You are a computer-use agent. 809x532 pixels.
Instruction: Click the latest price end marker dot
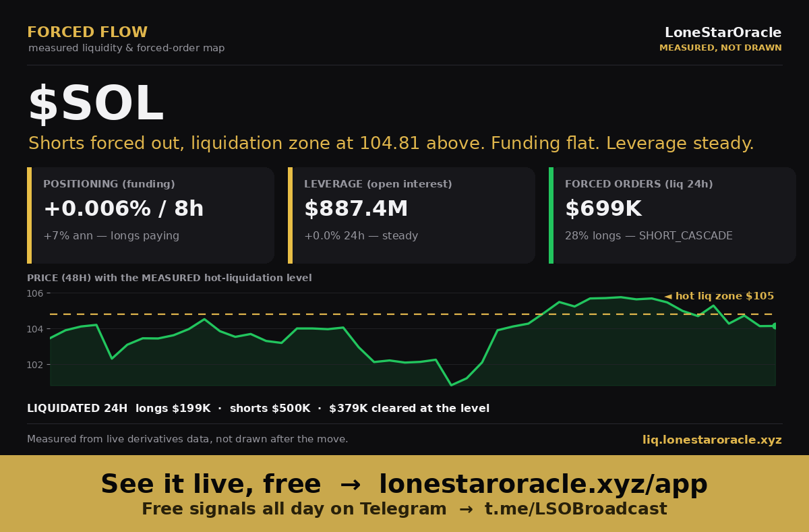click(x=775, y=326)
